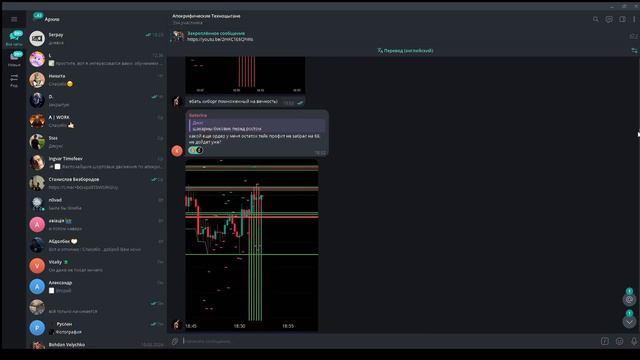Screen dimensions: 640x360
Task: Click the reaction badge under message
Action: pyautogui.click(x=196, y=150)
